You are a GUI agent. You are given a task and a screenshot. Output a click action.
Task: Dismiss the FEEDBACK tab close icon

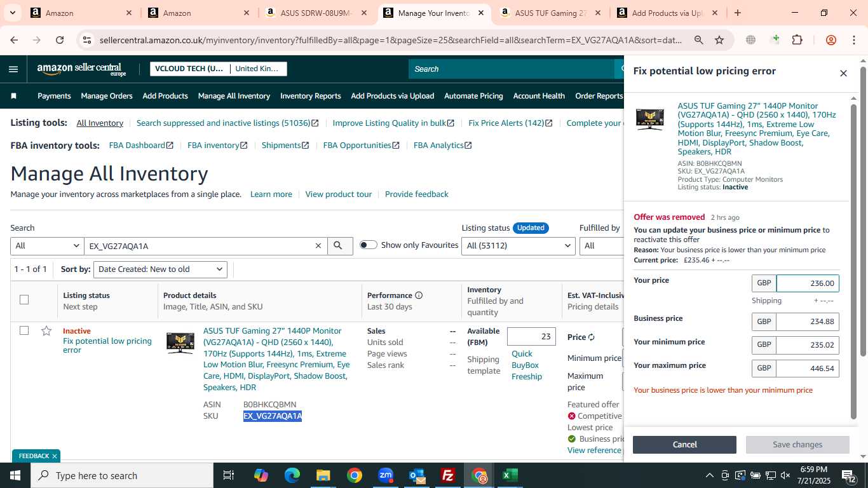pyautogui.click(x=55, y=456)
